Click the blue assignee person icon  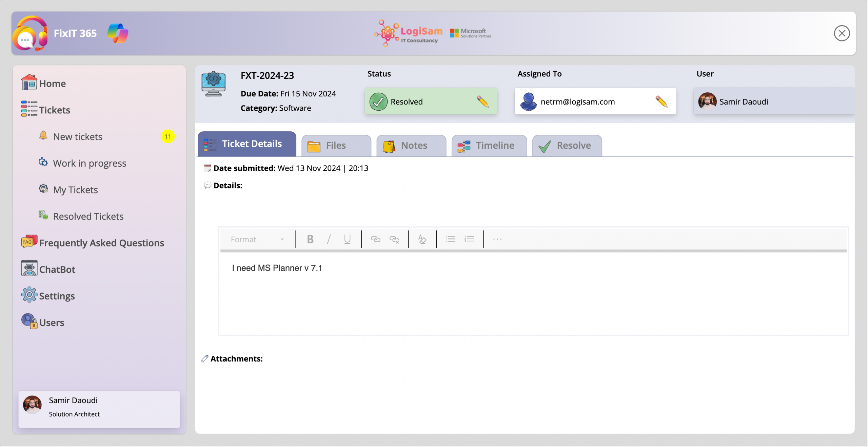pos(528,101)
